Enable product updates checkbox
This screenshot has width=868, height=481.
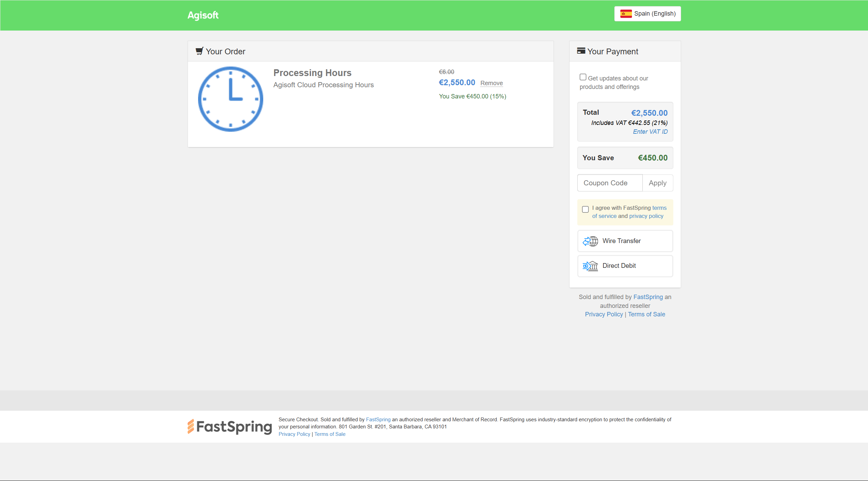click(583, 77)
